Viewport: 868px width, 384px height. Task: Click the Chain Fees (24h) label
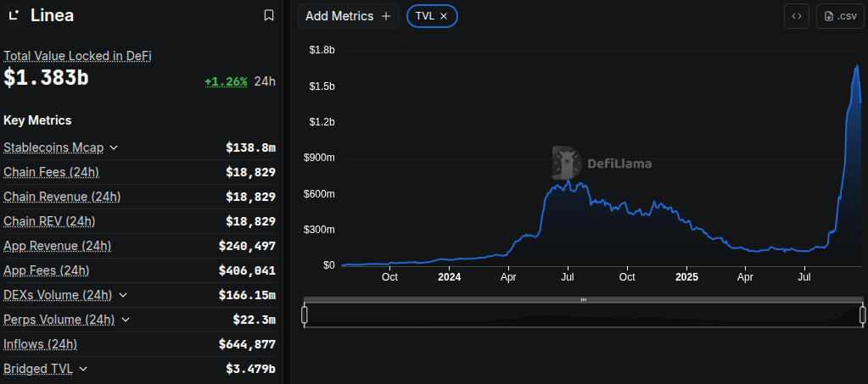pyautogui.click(x=52, y=172)
